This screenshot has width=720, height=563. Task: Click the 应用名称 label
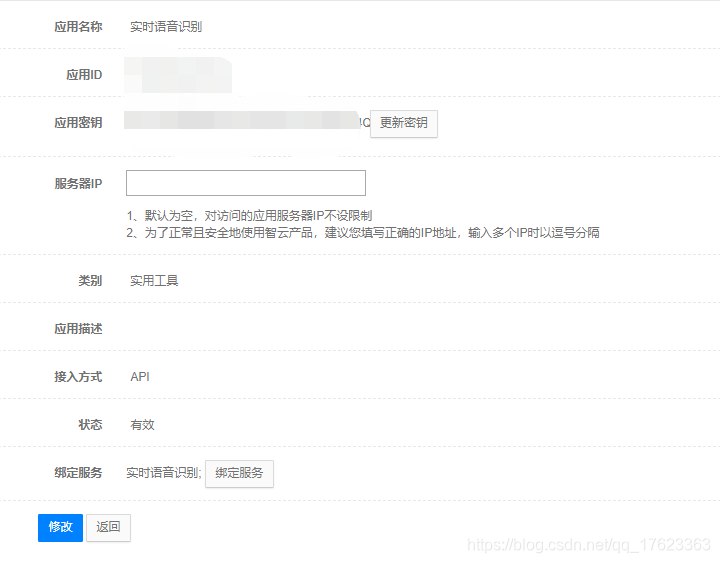click(78, 27)
